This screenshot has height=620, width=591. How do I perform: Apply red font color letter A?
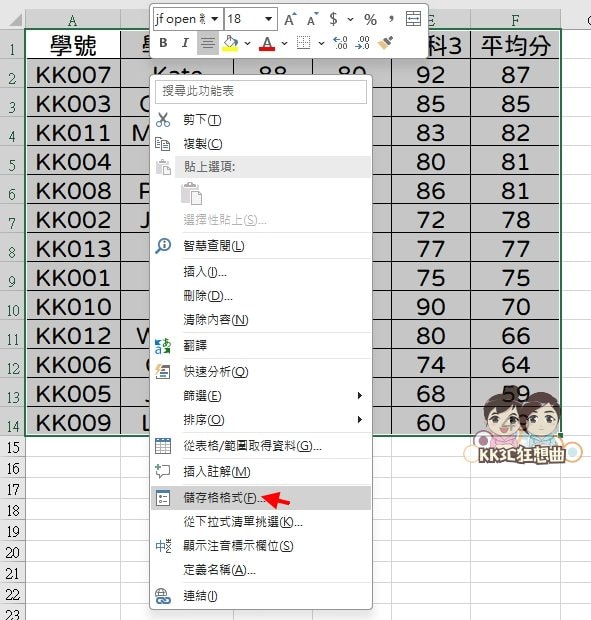point(267,43)
